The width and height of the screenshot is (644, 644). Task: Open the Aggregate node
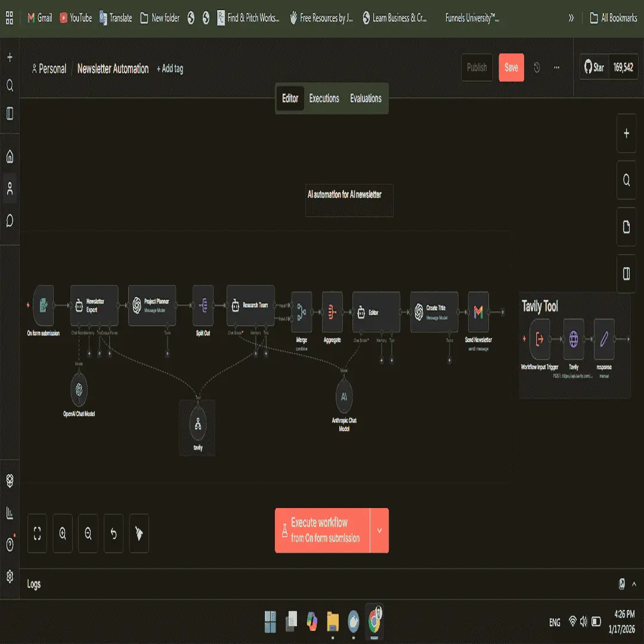pos(332,311)
